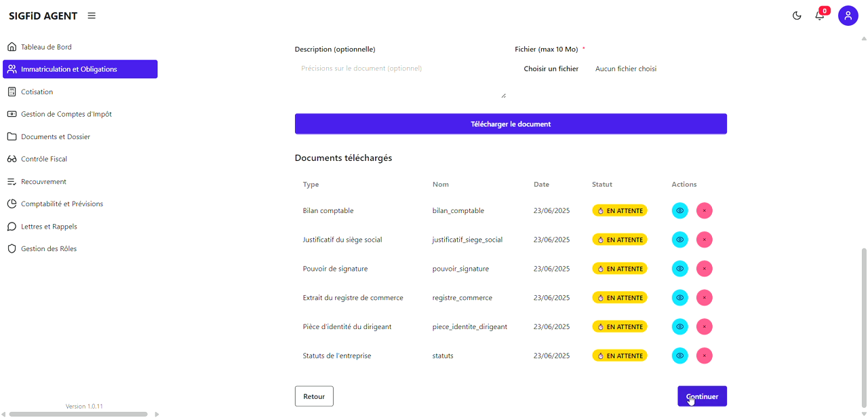The height and width of the screenshot is (418, 868).
Task: Toggle dark mode moon icon
Action: click(x=797, y=16)
